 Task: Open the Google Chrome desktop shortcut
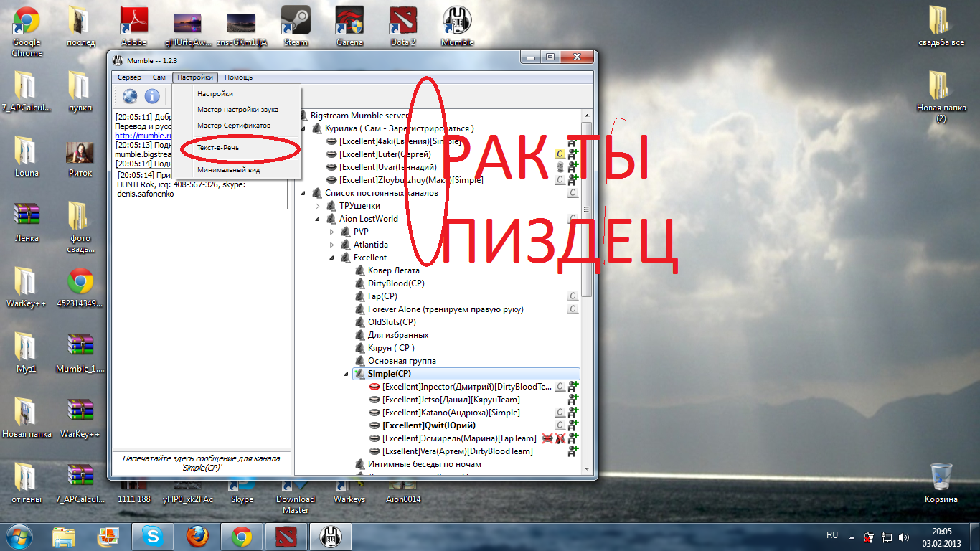[x=27, y=32]
